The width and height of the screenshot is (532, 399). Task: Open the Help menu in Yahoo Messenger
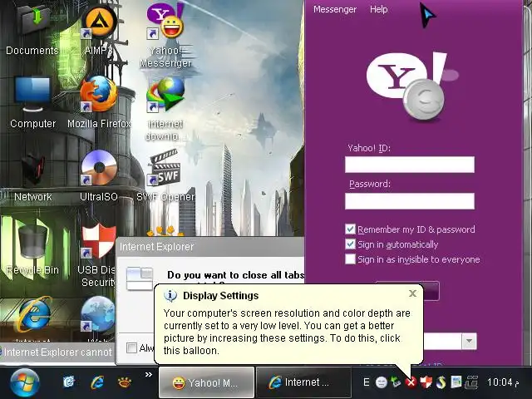(379, 9)
